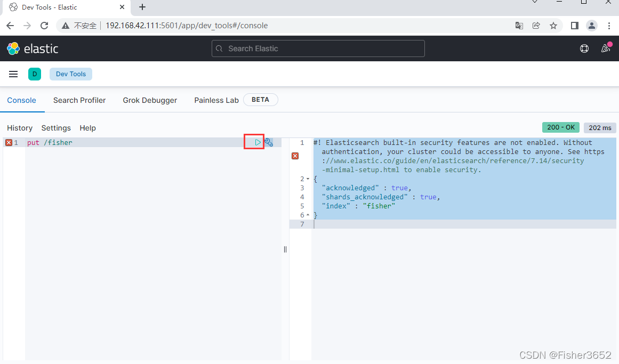Open console Settings
The width and height of the screenshot is (619, 364).
point(56,128)
